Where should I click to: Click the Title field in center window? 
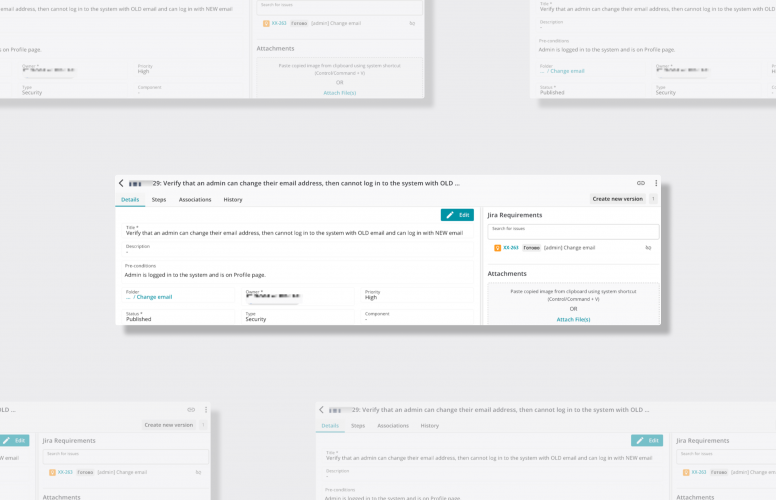pyautogui.click(x=297, y=231)
